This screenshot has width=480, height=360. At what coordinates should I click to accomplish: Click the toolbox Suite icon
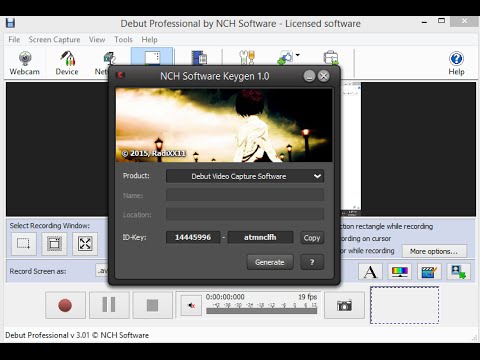[331, 58]
